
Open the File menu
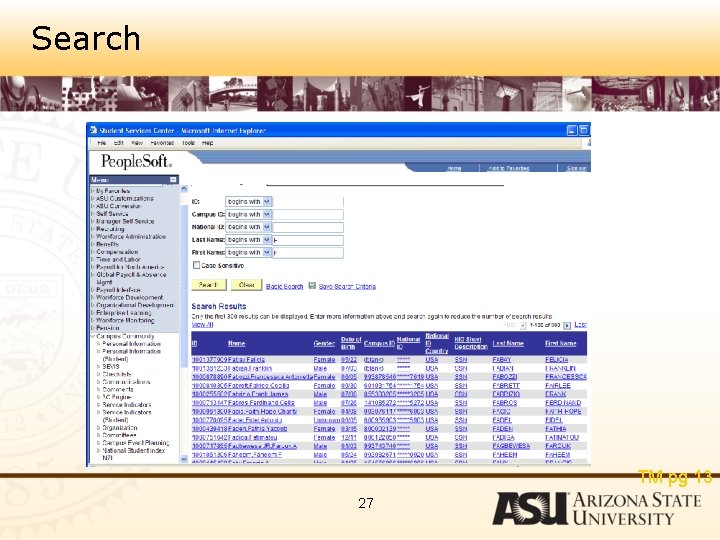click(101, 143)
